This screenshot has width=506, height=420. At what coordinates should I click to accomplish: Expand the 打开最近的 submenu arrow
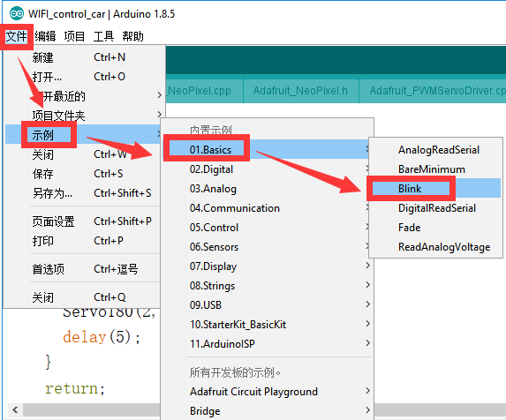pos(159,95)
